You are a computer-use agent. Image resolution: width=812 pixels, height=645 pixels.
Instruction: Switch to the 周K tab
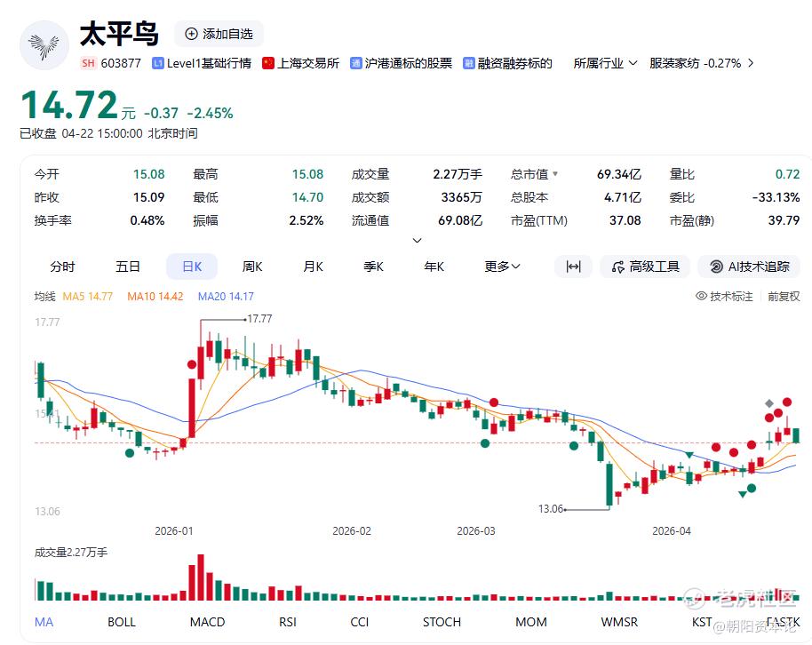pos(252,267)
